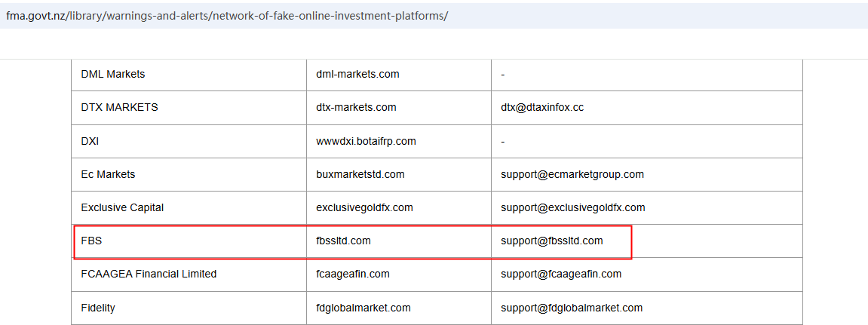The width and height of the screenshot is (868, 325).
Task: Click the fma.govt.nz URL address bar
Action: 227,16
